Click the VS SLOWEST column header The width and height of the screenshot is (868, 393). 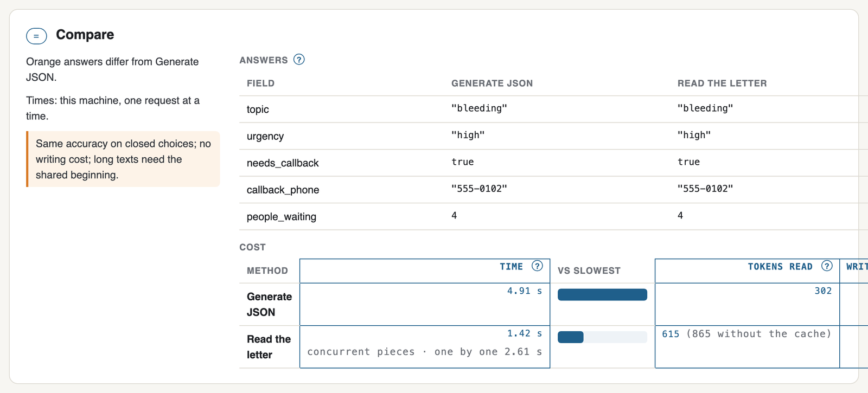[x=589, y=270]
